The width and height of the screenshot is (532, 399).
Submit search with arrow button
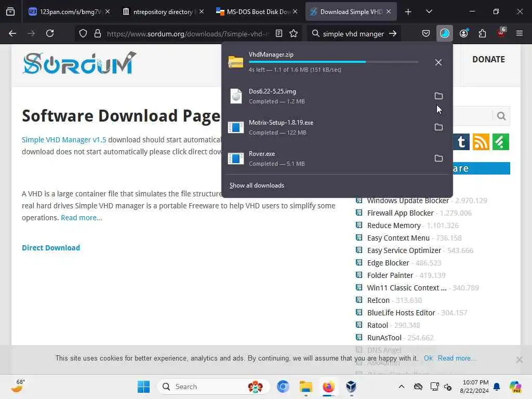(x=393, y=34)
